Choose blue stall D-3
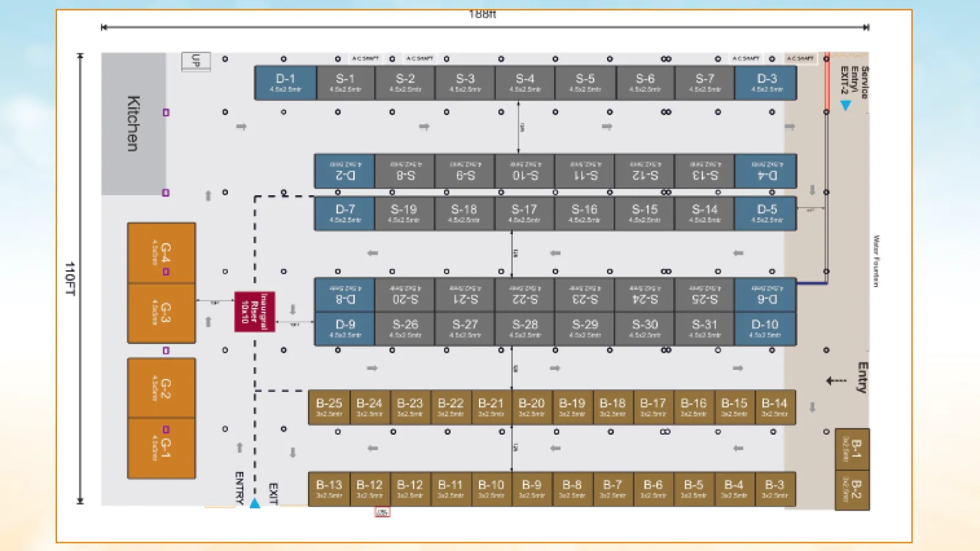The height and width of the screenshot is (551, 980). tap(766, 83)
